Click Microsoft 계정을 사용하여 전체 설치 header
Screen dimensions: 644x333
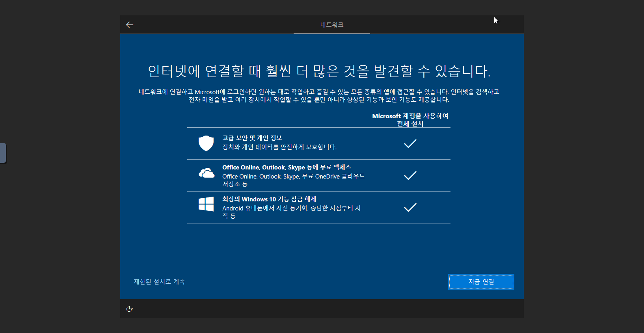click(410, 120)
